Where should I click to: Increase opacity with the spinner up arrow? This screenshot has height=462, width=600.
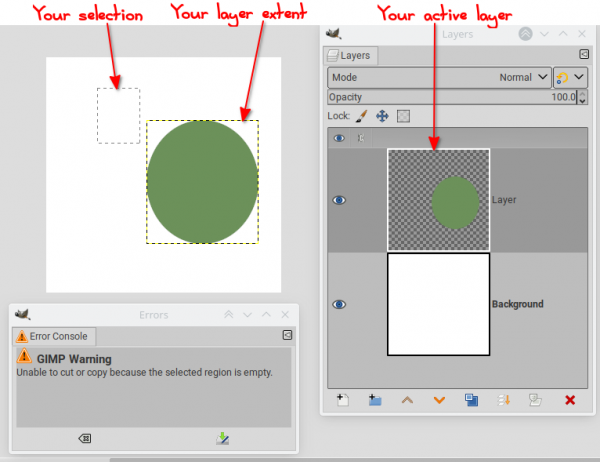(x=582, y=93)
